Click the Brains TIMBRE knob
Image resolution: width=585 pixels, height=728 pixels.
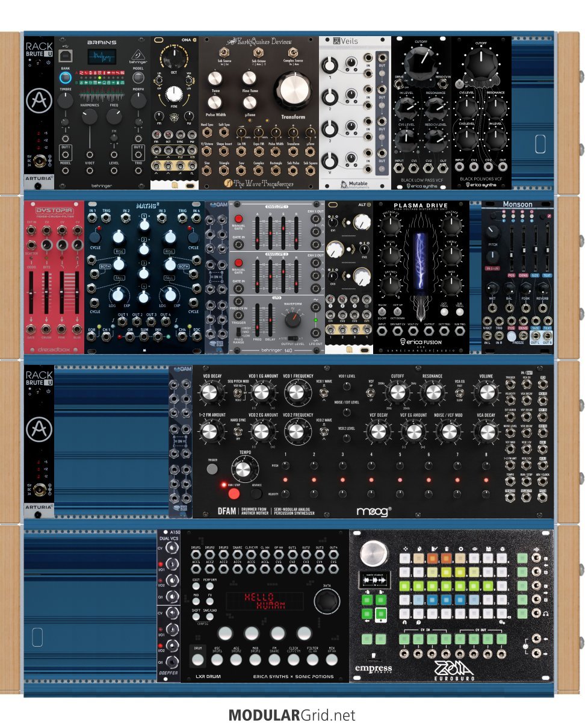coord(65,99)
